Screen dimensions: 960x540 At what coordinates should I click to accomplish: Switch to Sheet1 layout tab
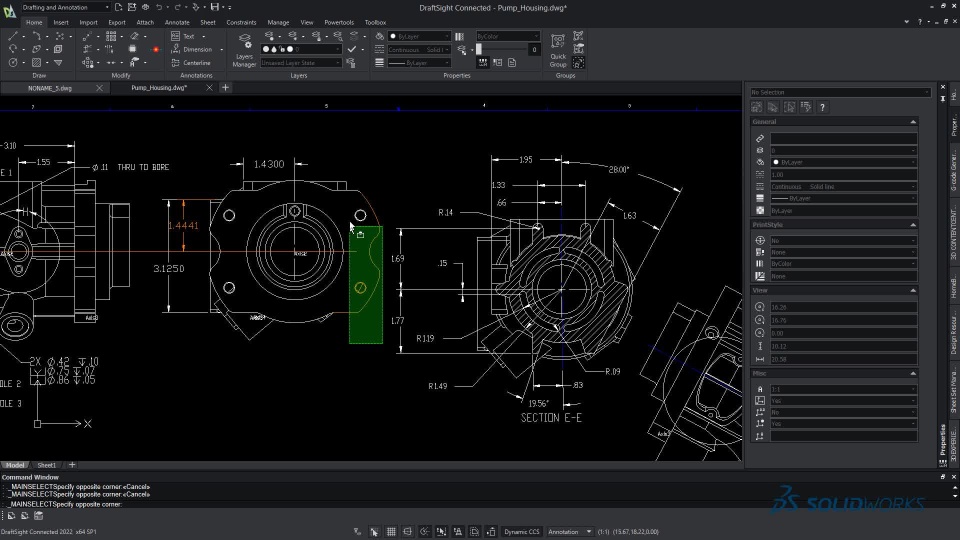pyautogui.click(x=47, y=465)
